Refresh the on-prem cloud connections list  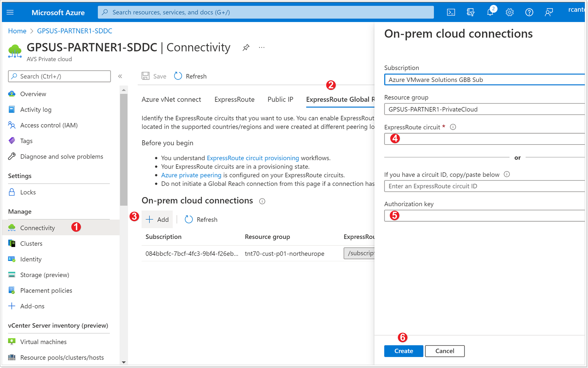point(201,219)
